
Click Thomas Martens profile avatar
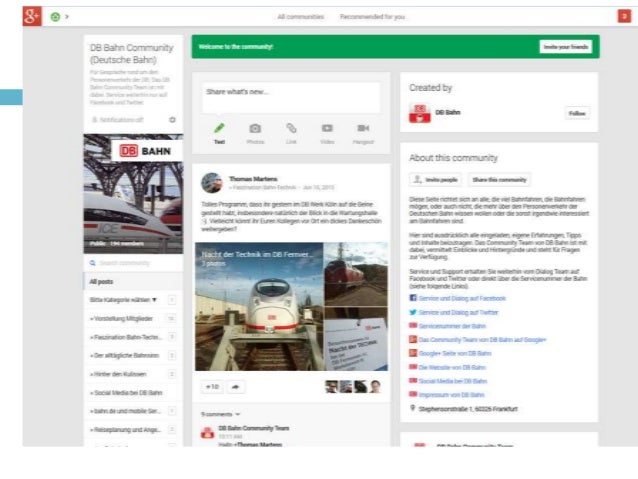pyautogui.click(x=212, y=183)
